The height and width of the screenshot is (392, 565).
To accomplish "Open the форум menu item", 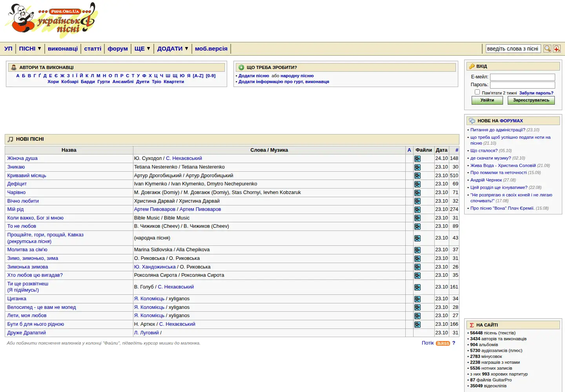I will [118, 49].
